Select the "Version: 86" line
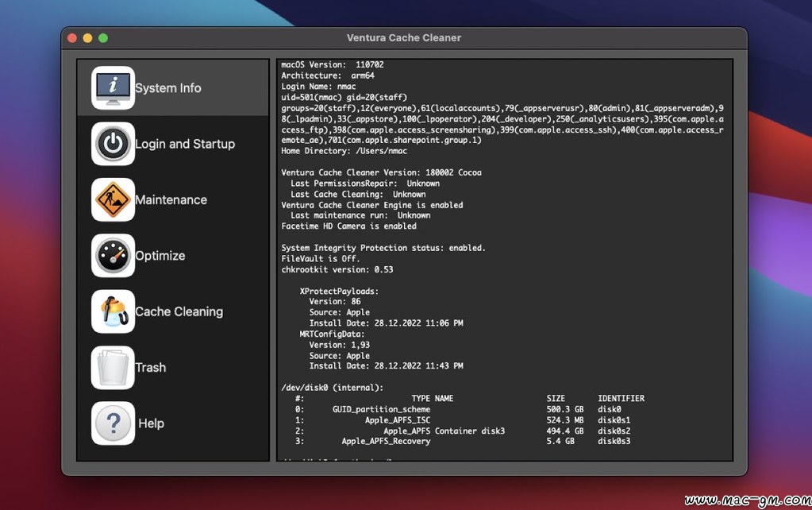This screenshot has height=510, width=812. coord(335,302)
